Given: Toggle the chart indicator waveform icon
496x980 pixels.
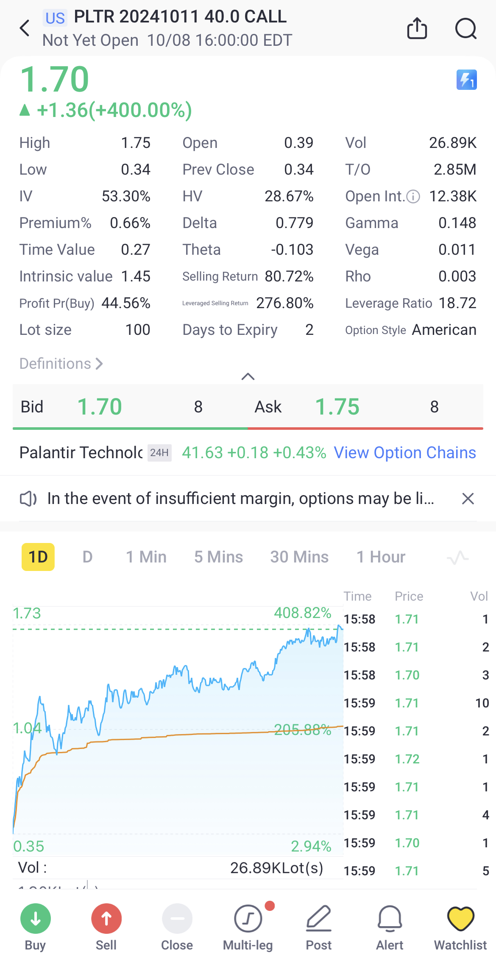Looking at the screenshot, I should (457, 557).
